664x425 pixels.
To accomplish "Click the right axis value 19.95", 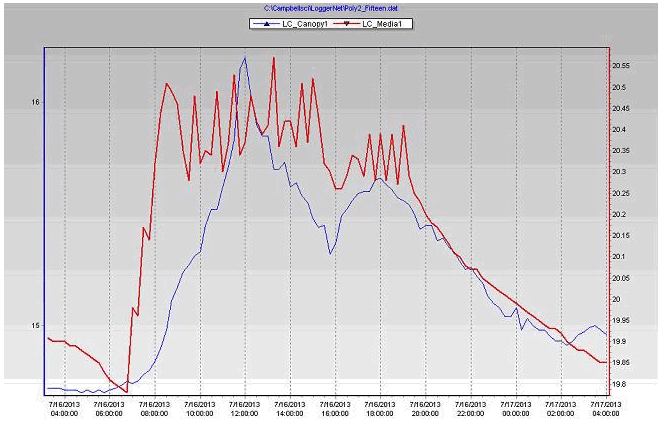I will point(621,320).
